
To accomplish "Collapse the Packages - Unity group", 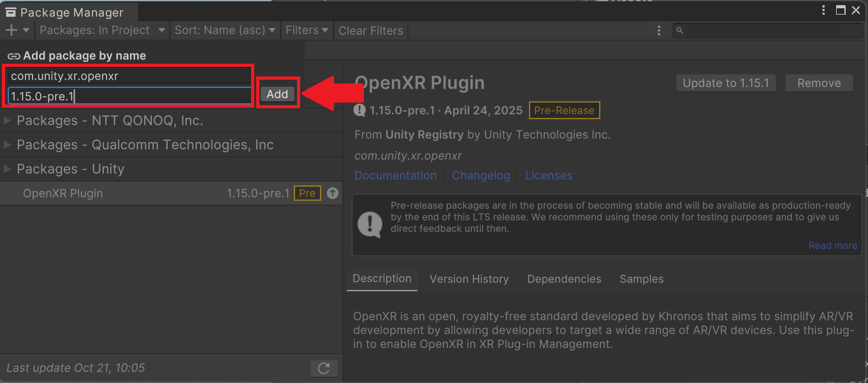I will [8, 169].
